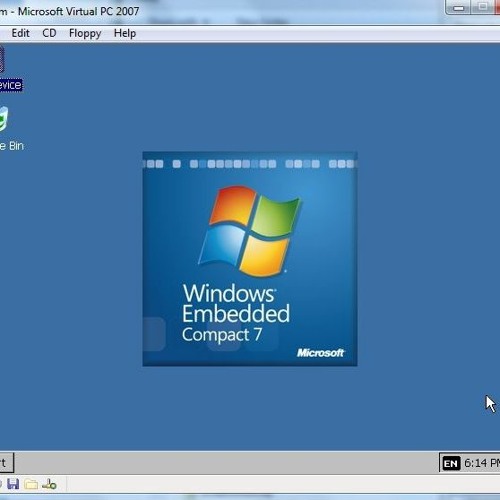The image size is (500, 500).
Task: Click the network adapter status icon
Action: click(x=49, y=484)
